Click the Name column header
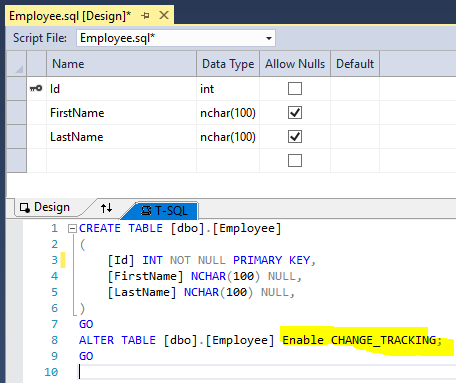The image size is (456, 383). click(121, 64)
